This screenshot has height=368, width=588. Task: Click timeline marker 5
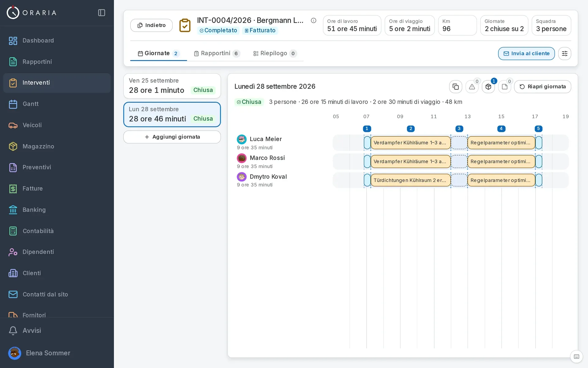(x=538, y=128)
